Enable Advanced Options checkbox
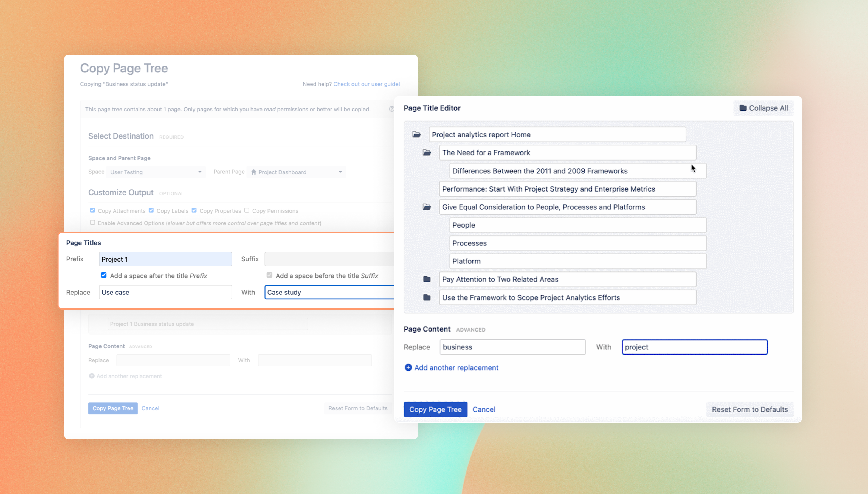 [x=92, y=223]
